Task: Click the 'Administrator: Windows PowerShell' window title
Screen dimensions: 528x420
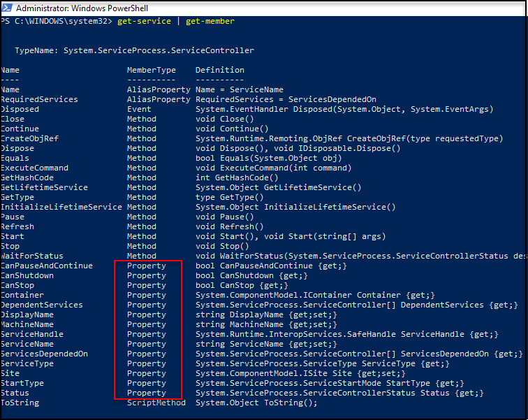Action: (82, 8)
